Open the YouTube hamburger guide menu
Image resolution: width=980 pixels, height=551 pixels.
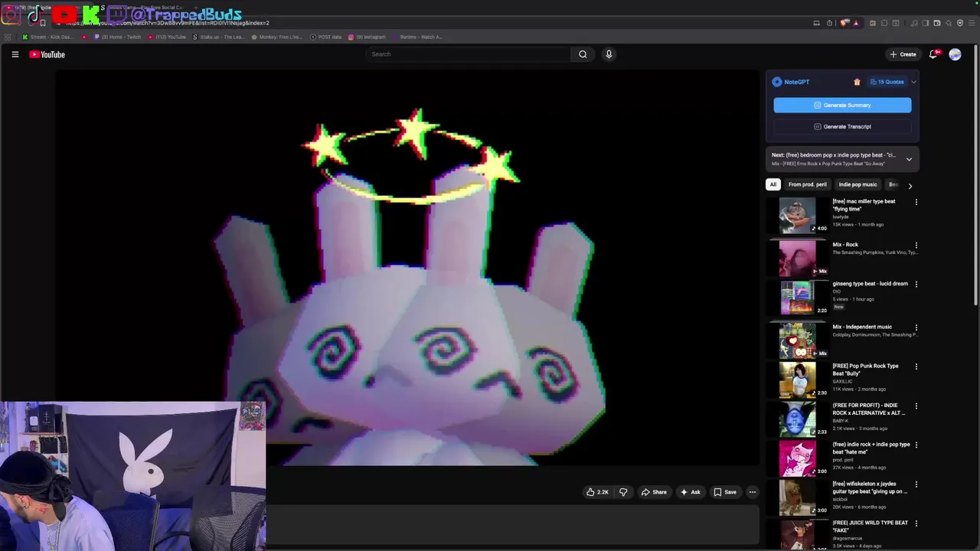point(15,54)
